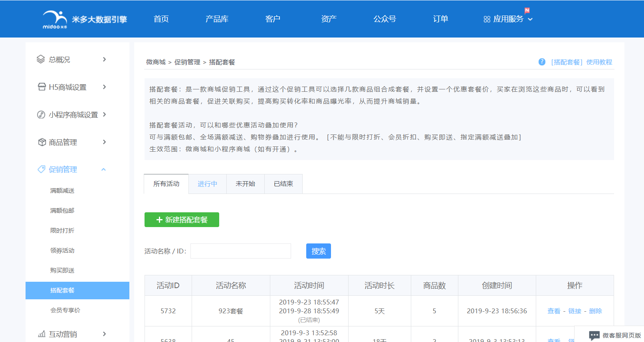Collapse the 促销管理 section chevron
Image resolution: width=644 pixels, height=342 pixels.
tap(103, 169)
